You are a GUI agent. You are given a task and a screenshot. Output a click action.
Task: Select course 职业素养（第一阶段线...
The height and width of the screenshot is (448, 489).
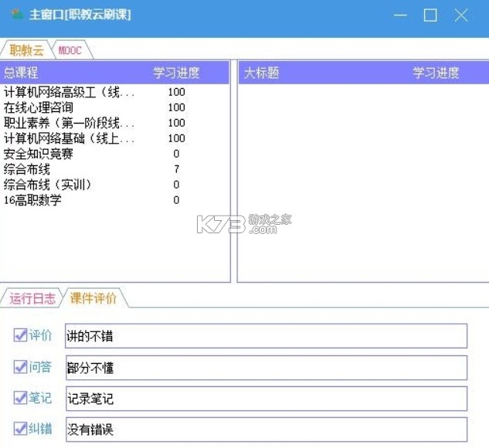click(70, 123)
